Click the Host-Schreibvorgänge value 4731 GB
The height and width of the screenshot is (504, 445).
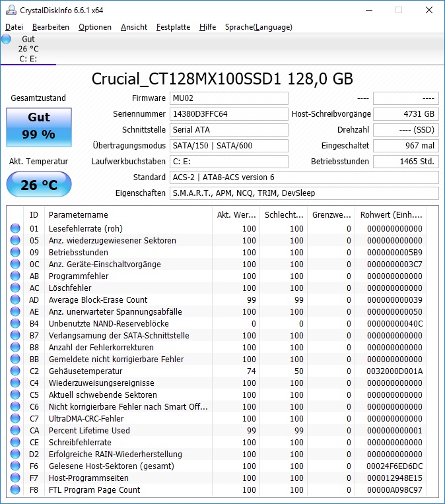406,113
